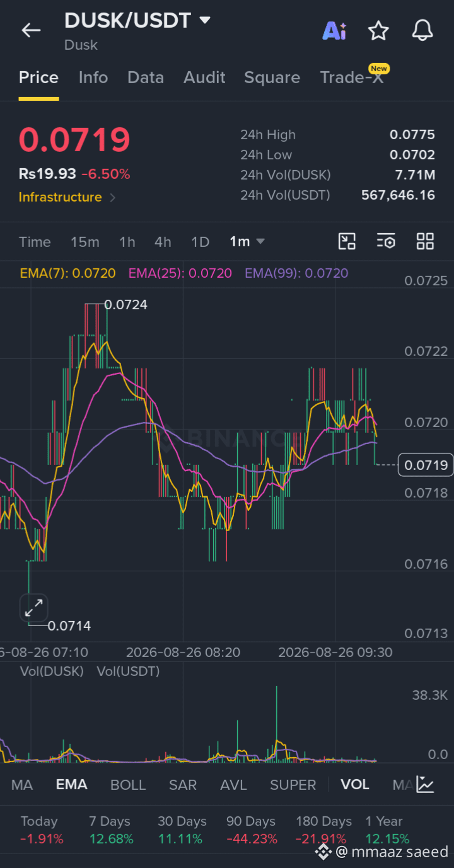The image size is (454, 868).
Task: Click the large 0.0719 last price
Action: [x=74, y=140]
